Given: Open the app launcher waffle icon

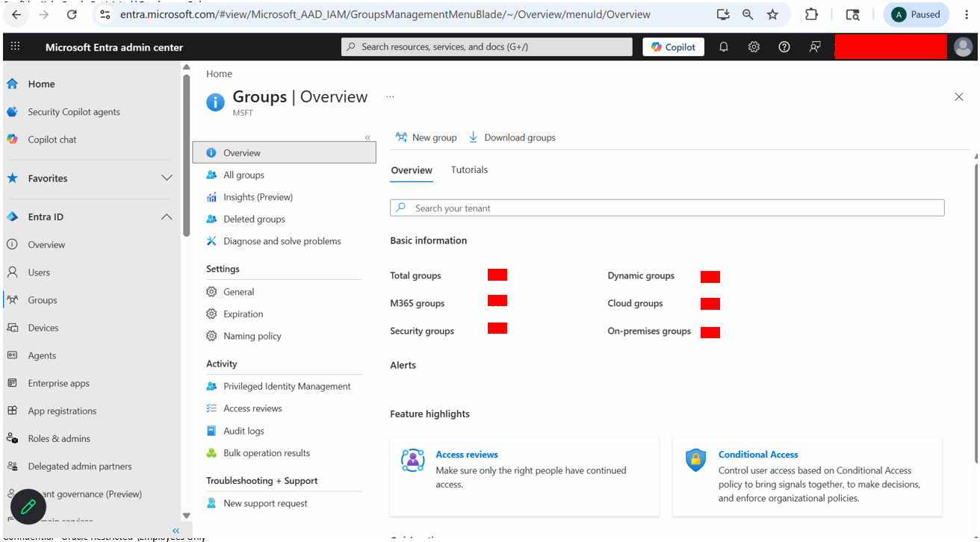Looking at the screenshot, I should (x=15, y=46).
